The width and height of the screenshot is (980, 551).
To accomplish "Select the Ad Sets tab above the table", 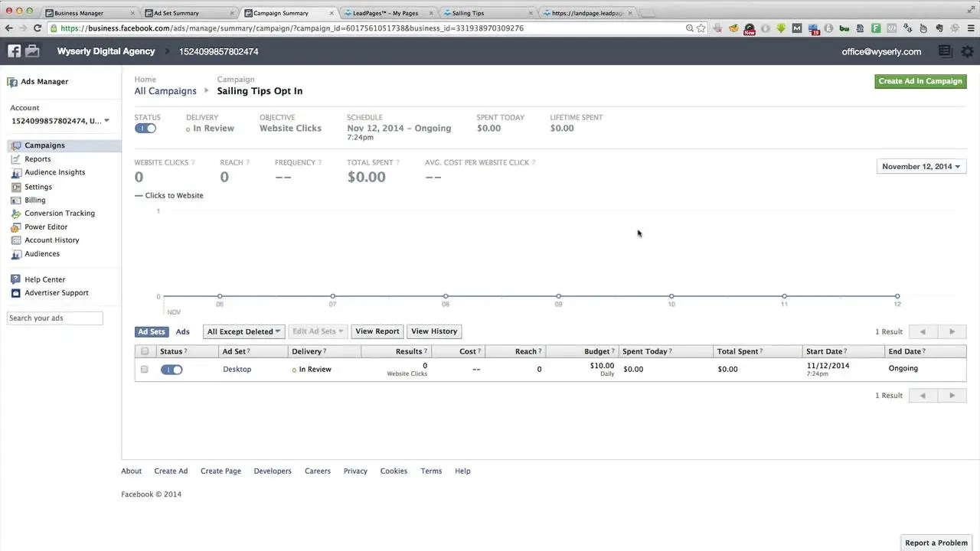I will point(152,332).
